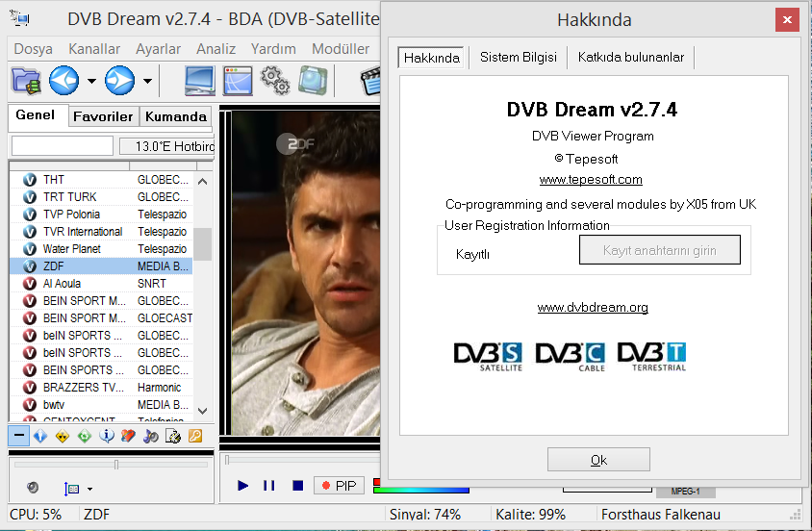Screen dimensions: 812x531
Task: Open the Ayarlar menu
Action: pyautogui.click(x=158, y=49)
